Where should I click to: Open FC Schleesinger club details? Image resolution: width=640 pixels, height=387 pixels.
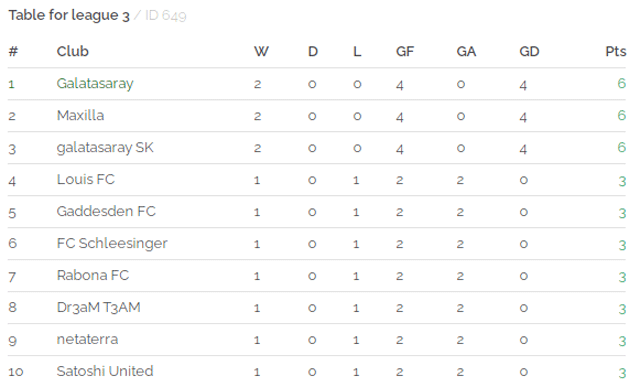tap(112, 243)
